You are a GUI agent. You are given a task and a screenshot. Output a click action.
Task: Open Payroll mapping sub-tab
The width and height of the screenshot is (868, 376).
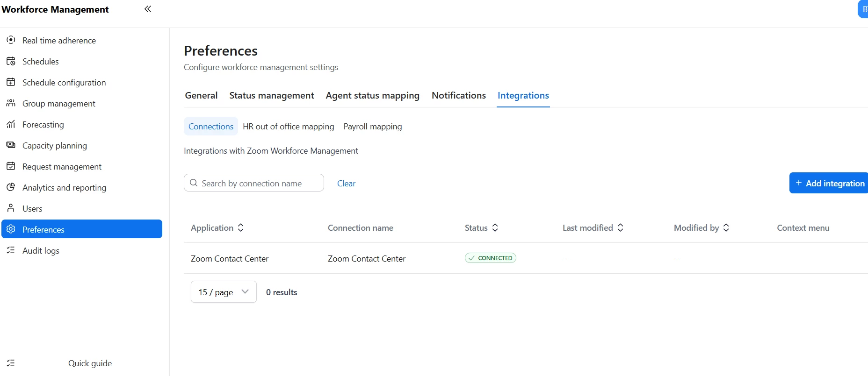[x=373, y=126]
